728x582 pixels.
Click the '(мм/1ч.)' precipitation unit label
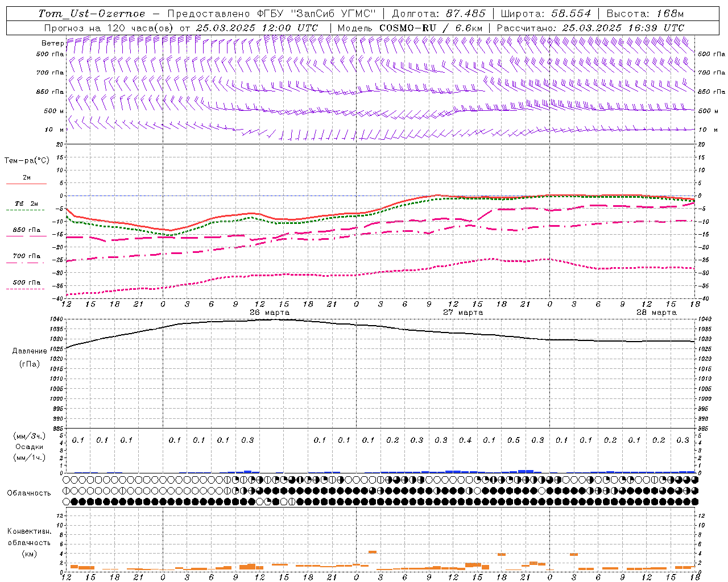(30, 458)
